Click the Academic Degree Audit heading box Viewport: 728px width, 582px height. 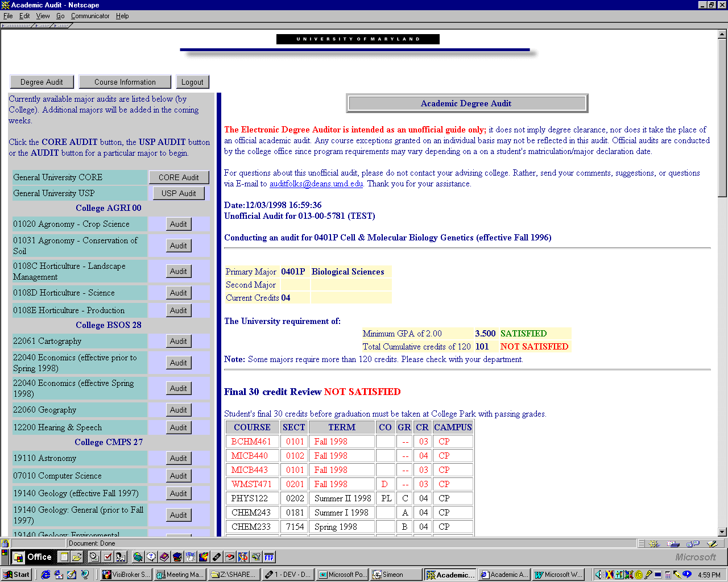click(x=466, y=103)
